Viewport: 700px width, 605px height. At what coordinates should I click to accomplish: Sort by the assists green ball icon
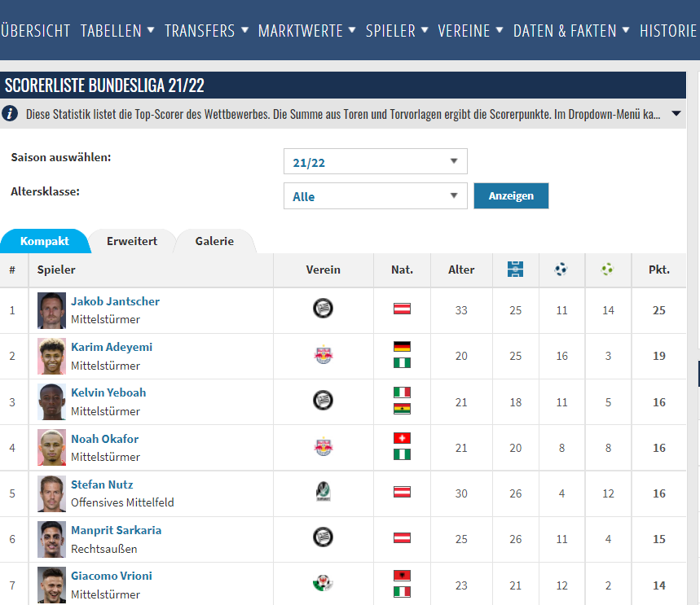(607, 270)
